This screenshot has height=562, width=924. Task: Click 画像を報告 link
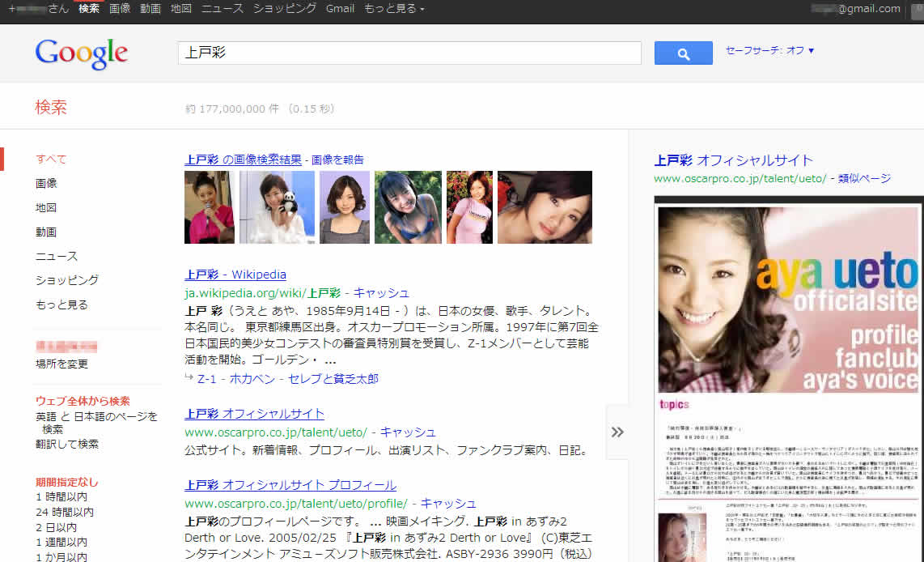pos(337,160)
